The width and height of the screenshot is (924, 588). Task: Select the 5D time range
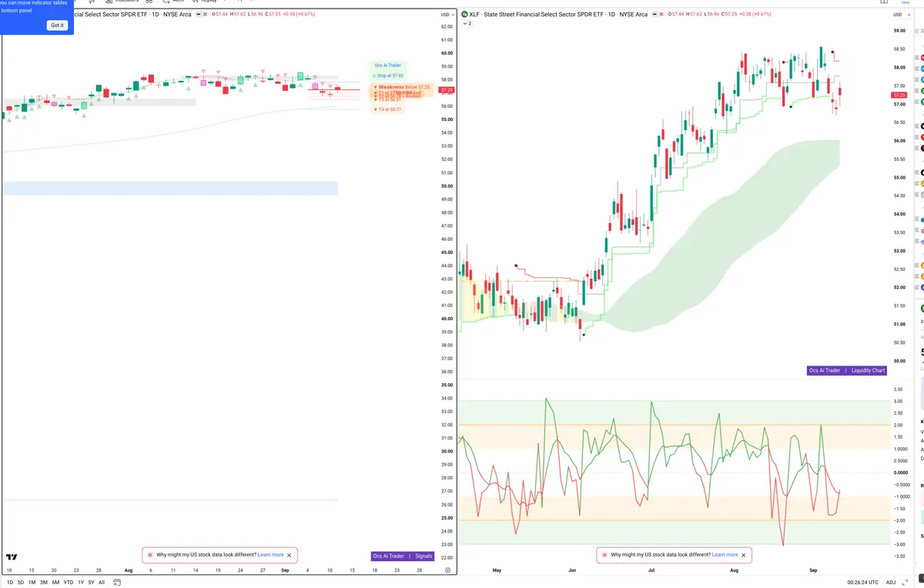click(20, 582)
